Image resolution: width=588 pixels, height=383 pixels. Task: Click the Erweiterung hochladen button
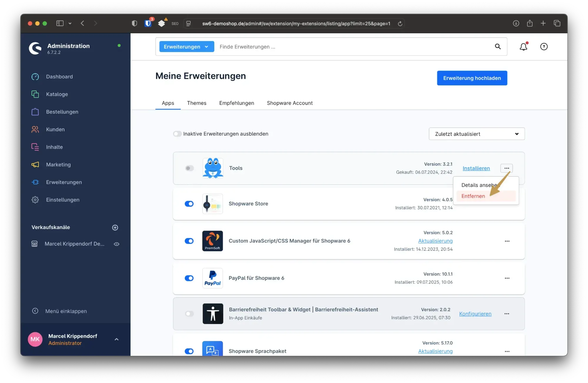coord(472,78)
